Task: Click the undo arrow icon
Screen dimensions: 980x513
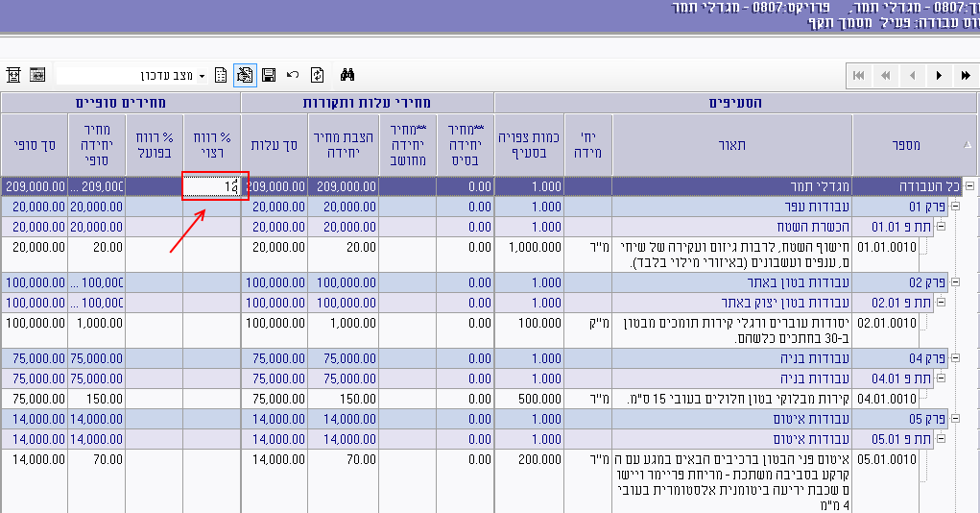Action: tap(293, 75)
